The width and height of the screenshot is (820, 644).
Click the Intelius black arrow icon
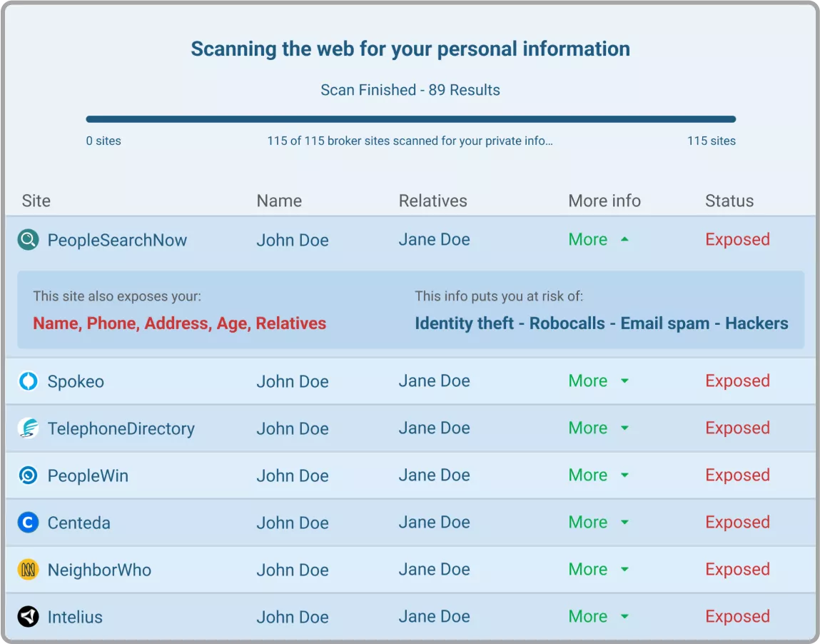pos(28,617)
